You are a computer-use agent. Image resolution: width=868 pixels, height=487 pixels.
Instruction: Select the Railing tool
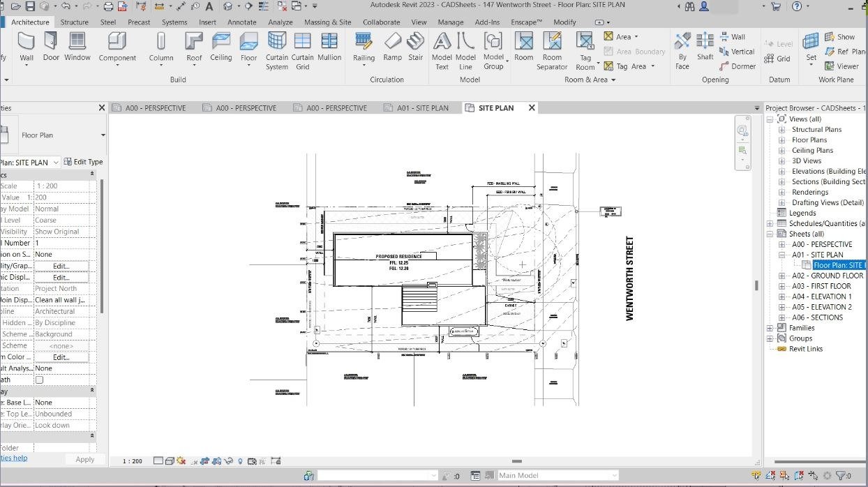(364, 49)
